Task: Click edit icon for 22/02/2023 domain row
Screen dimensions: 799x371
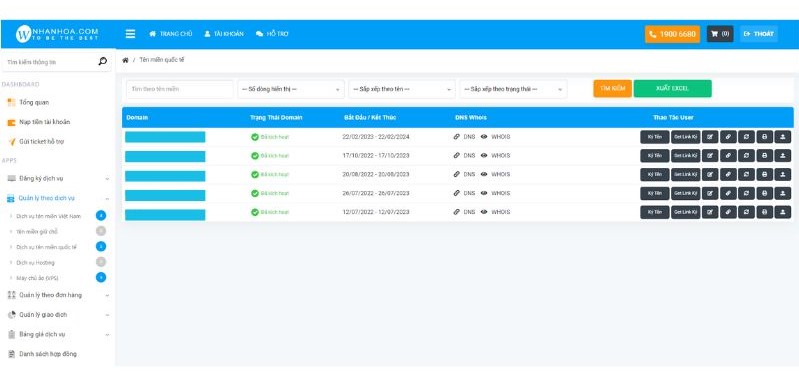Action: pos(710,137)
